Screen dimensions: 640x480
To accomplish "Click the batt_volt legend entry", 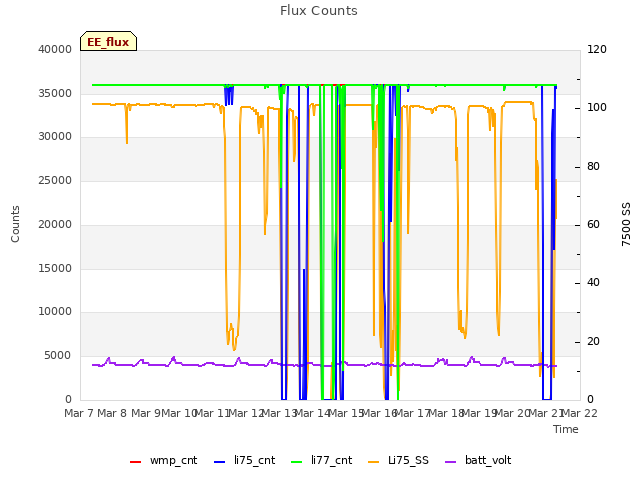I will pyautogui.click(x=478, y=461).
